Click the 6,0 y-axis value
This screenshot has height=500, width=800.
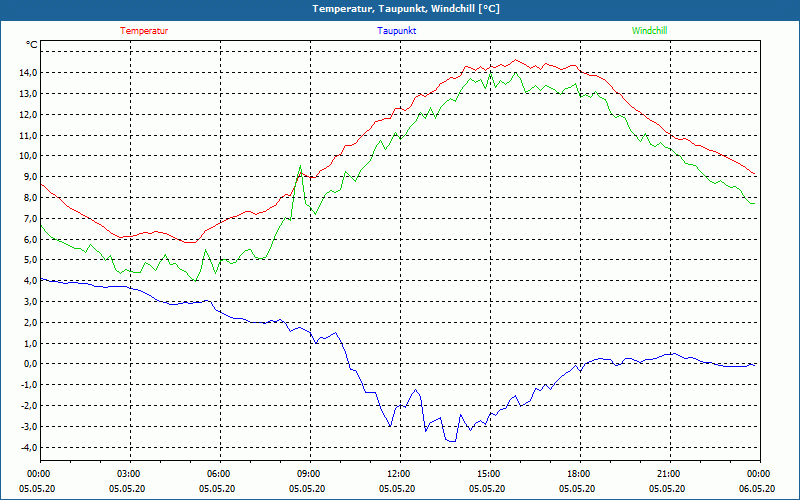[31, 239]
